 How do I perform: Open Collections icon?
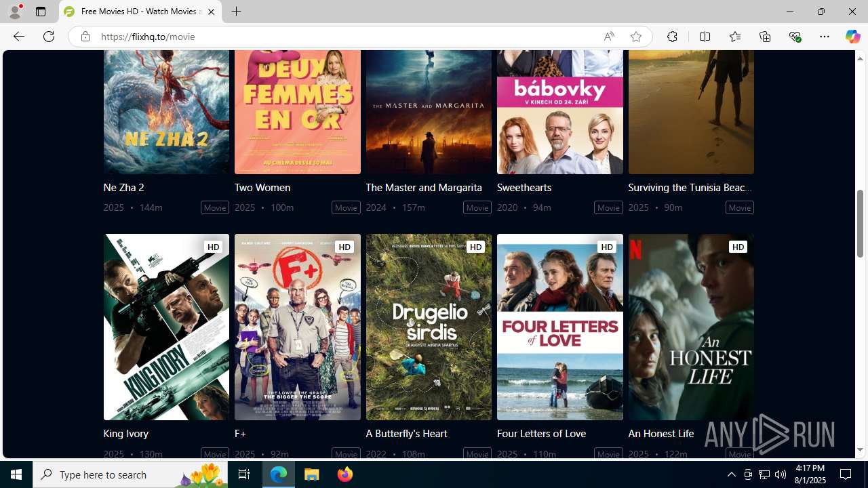pyautogui.click(x=765, y=37)
